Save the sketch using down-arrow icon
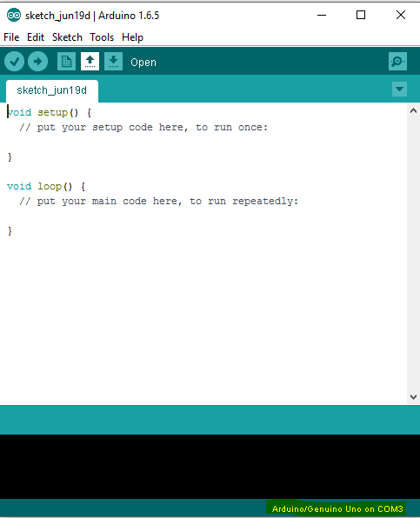 tap(113, 62)
